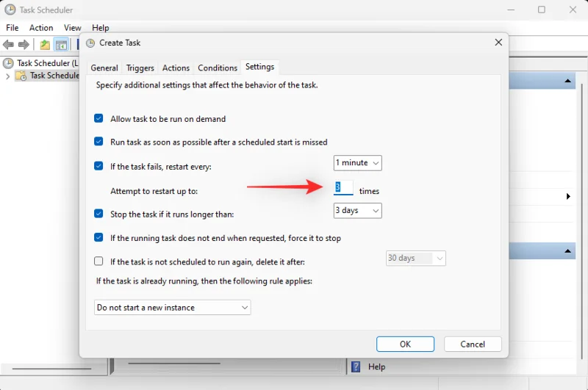This screenshot has width=588, height=390.
Task: Click 'Attempt to restart up to:' label
Action: coord(154,191)
